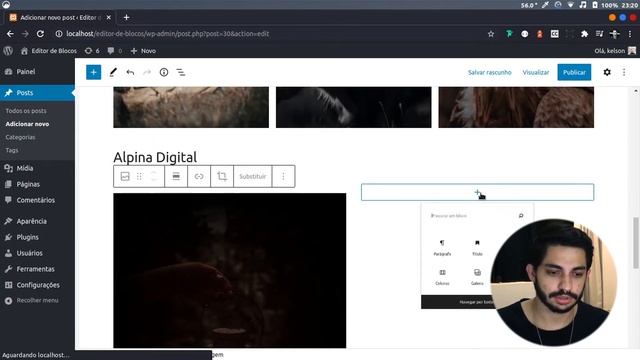
Task: Click the Visualizar link
Action: [x=536, y=72]
